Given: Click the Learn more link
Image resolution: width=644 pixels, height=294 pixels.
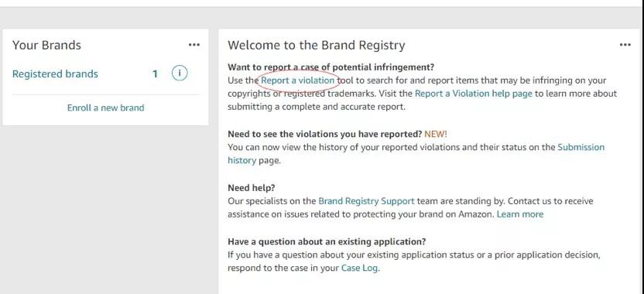Looking at the screenshot, I should click(x=520, y=214).
